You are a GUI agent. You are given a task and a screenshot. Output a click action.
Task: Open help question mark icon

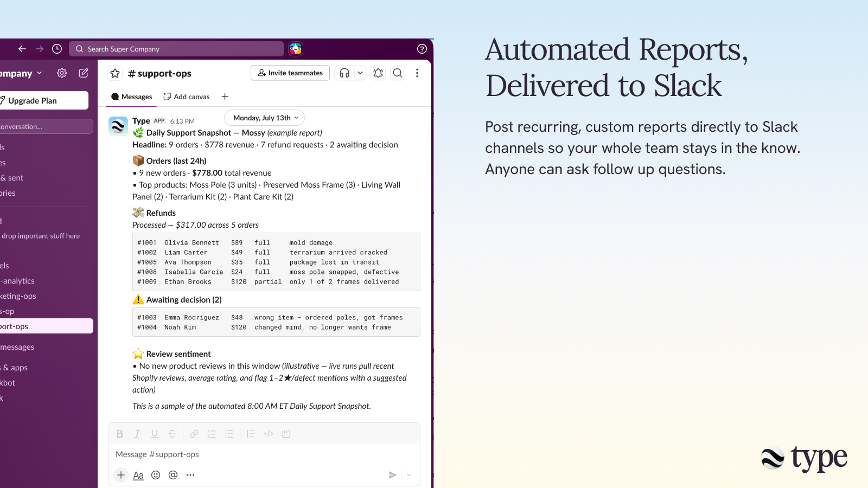[x=422, y=49]
